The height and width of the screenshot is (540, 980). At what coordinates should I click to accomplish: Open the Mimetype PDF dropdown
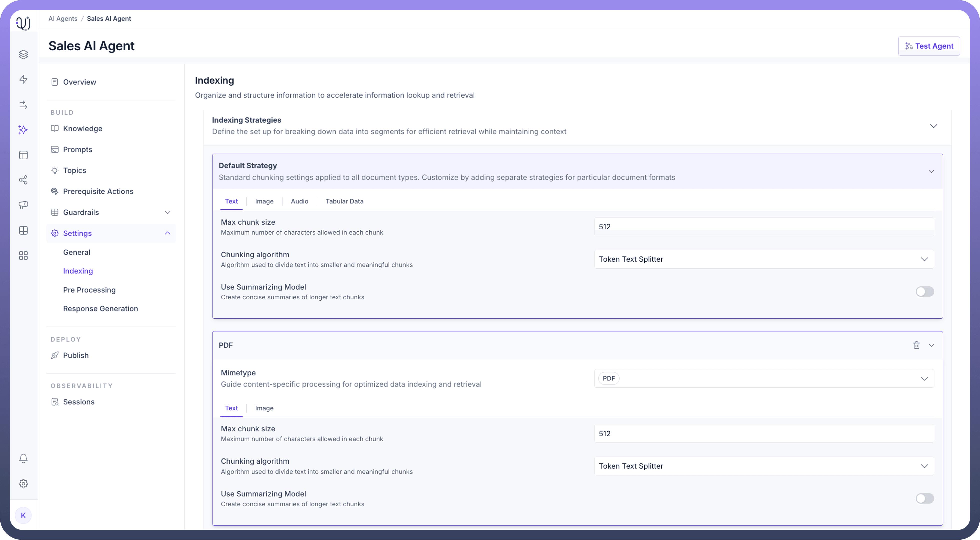coord(764,378)
